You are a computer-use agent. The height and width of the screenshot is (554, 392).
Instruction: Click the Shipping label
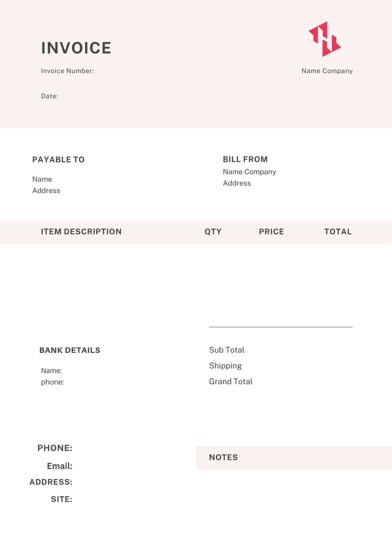[x=225, y=366]
